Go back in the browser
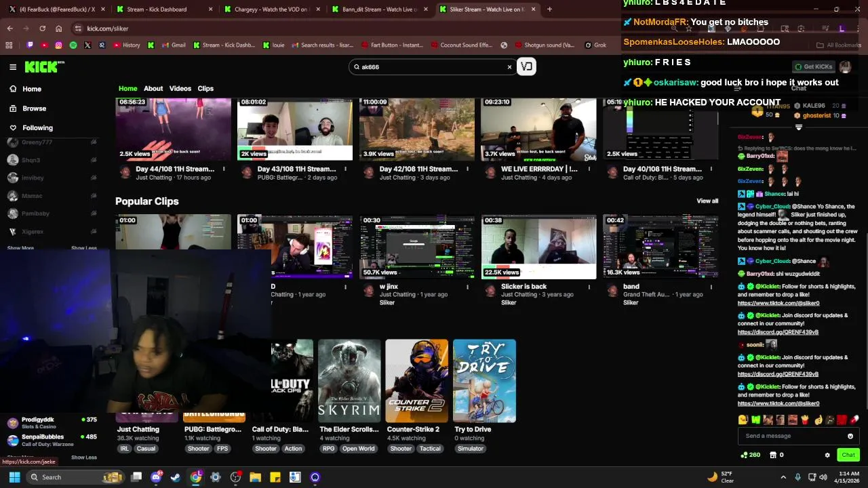The width and height of the screenshot is (868, 488). (9, 28)
